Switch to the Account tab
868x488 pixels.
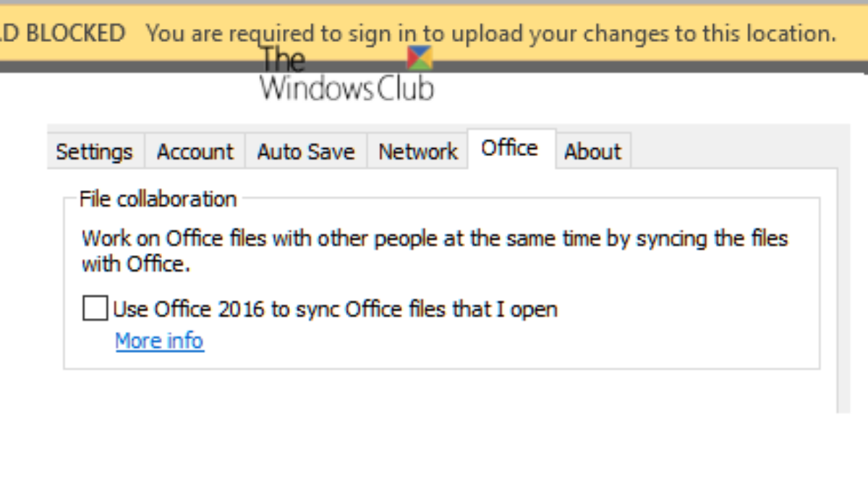click(195, 152)
